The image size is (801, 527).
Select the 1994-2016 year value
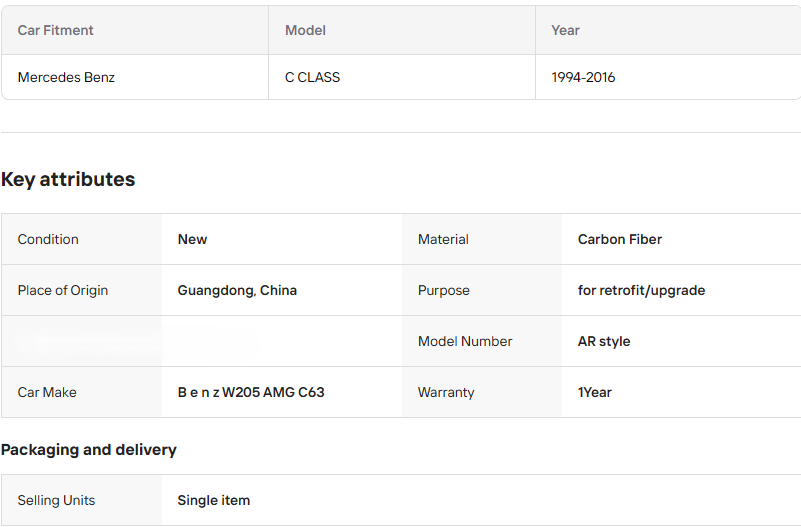(x=583, y=77)
